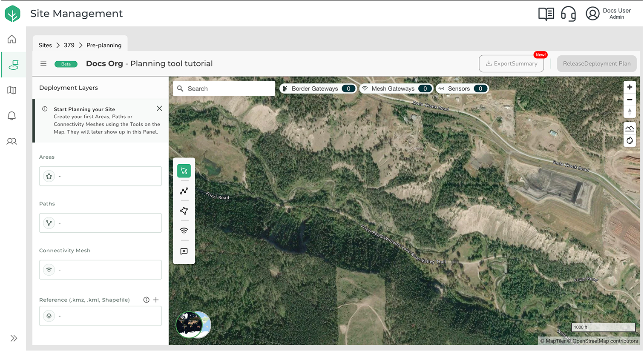Open the hamburger menu beside Beta

[x=43, y=64]
